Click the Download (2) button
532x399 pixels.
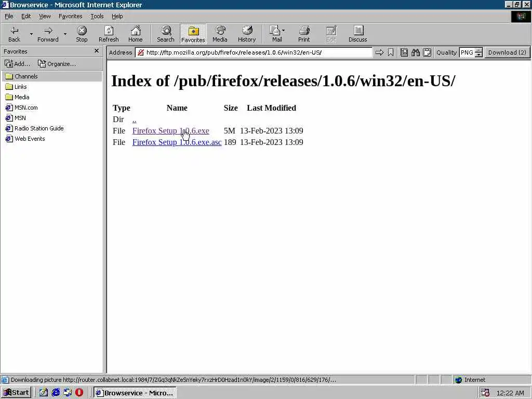point(507,52)
